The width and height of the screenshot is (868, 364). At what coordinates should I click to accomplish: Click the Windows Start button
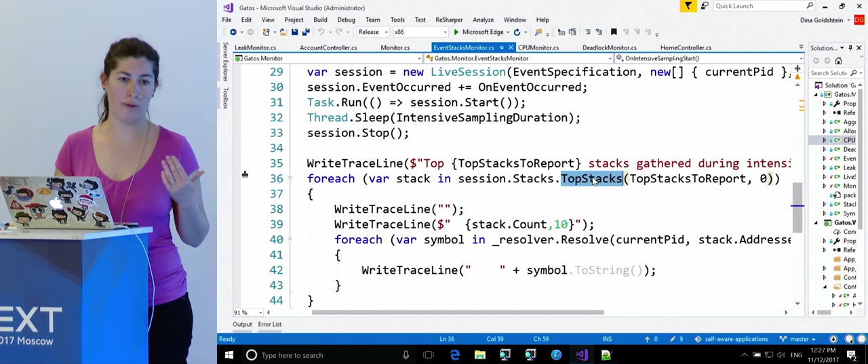[x=229, y=355]
